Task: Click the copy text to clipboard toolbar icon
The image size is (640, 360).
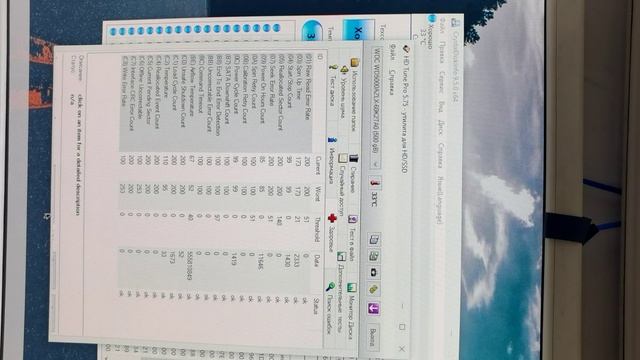Action: pos(374,240)
